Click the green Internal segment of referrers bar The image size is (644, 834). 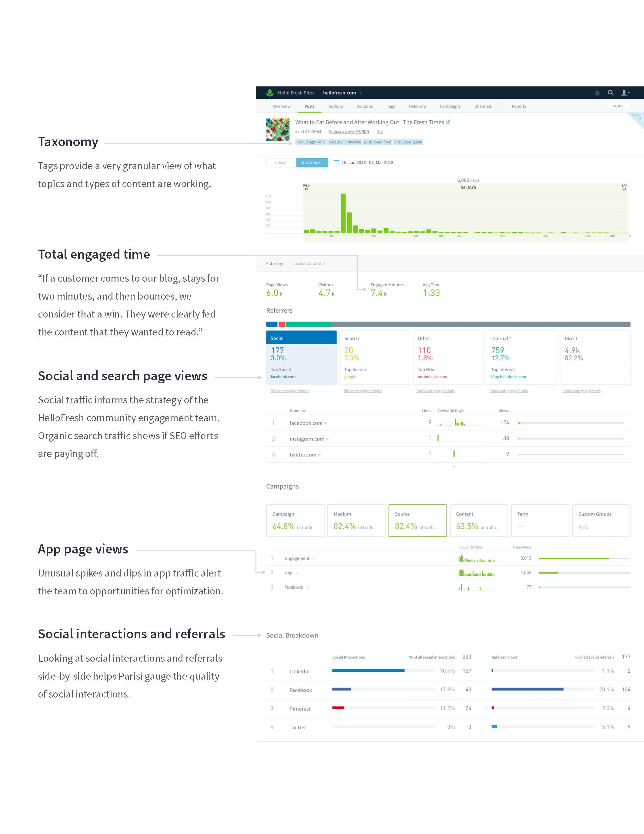click(309, 324)
